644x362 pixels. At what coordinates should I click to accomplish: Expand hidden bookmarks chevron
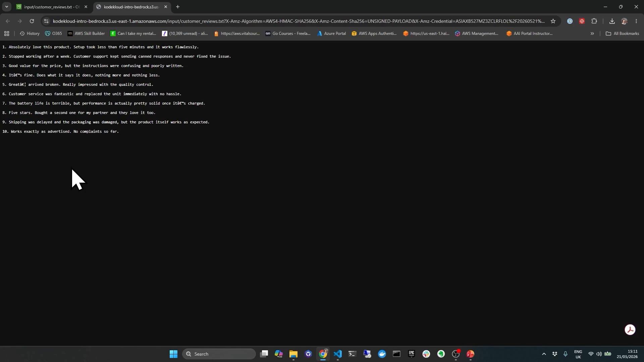coord(592,34)
